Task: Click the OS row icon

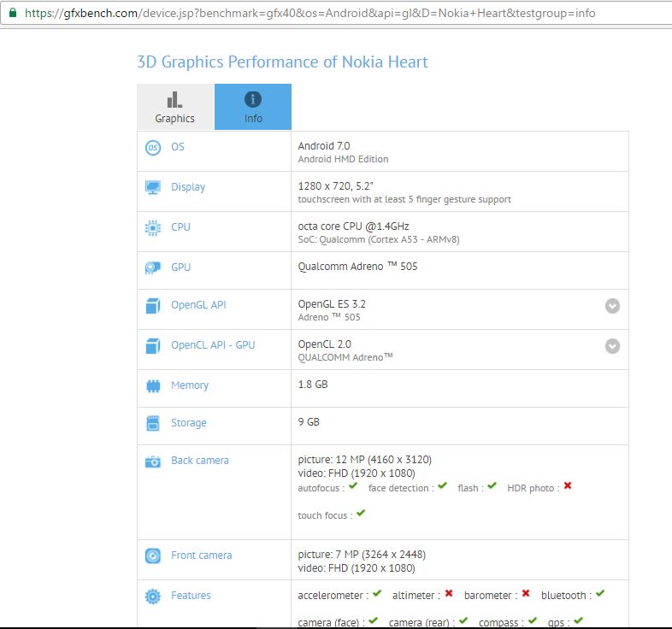Action: 153,148
